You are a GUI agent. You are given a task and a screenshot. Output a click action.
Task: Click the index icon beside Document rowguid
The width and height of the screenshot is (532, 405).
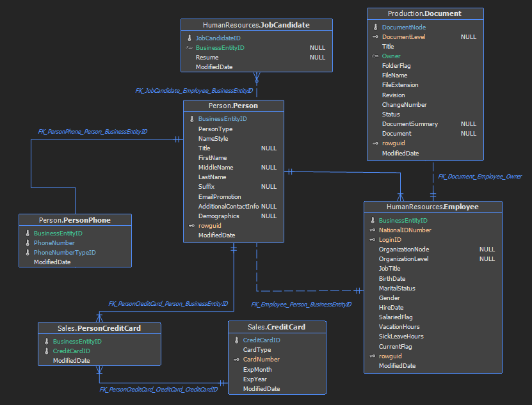375,143
